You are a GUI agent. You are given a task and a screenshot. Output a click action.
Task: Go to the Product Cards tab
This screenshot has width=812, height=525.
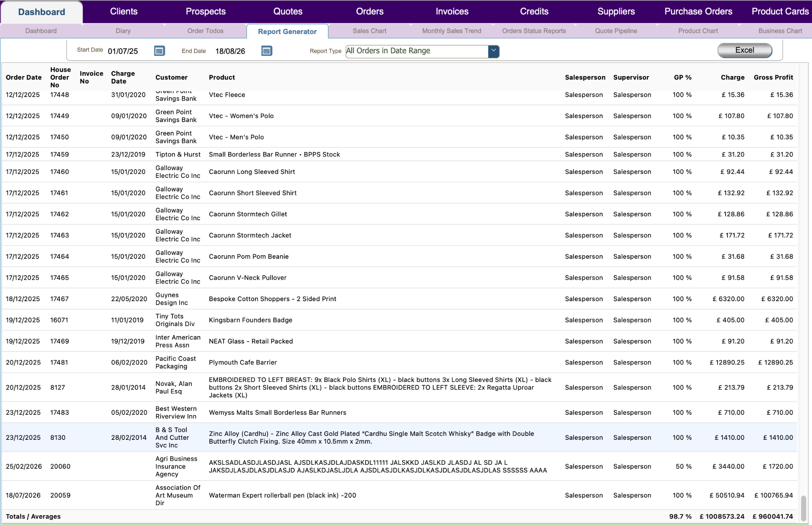click(x=780, y=11)
